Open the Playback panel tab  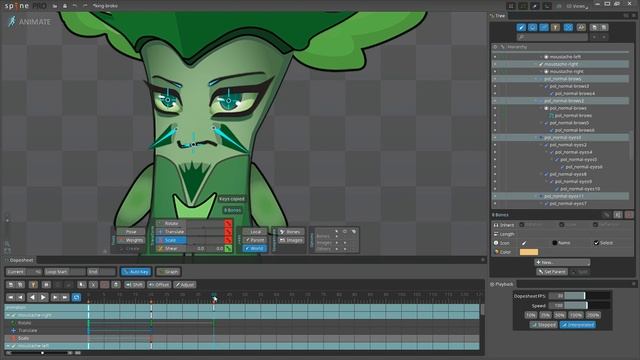click(x=502, y=284)
